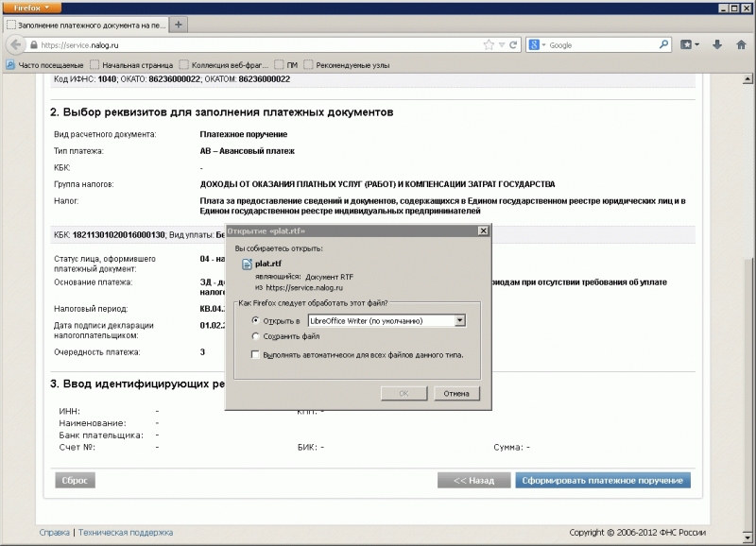Click the URL address bar field
756x546 pixels.
(x=255, y=44)
